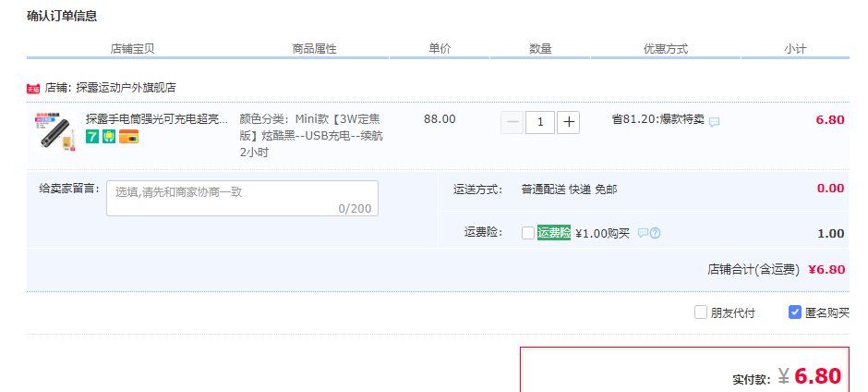The height and width of the screenshot is (392, 868).
Task: Click the 匿名购买 label text
Action: (827, 312)
